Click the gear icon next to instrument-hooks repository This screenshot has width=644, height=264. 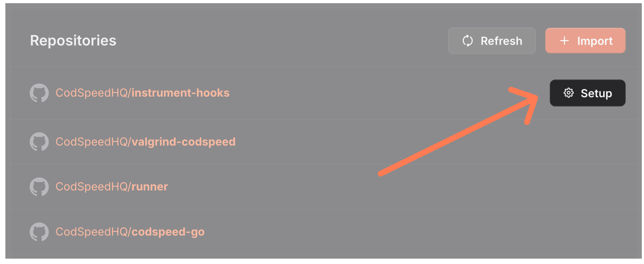pyautogui.click(x=568, y=93)
